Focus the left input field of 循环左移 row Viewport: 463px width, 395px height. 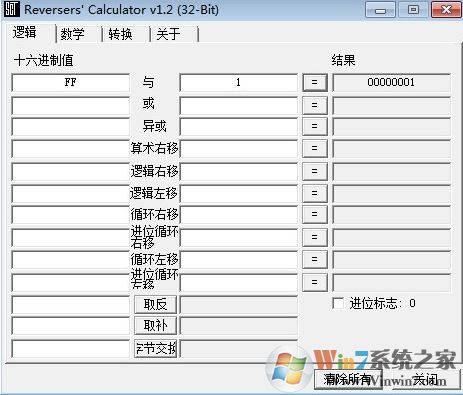pyautogui.click(x=70, y=259)
